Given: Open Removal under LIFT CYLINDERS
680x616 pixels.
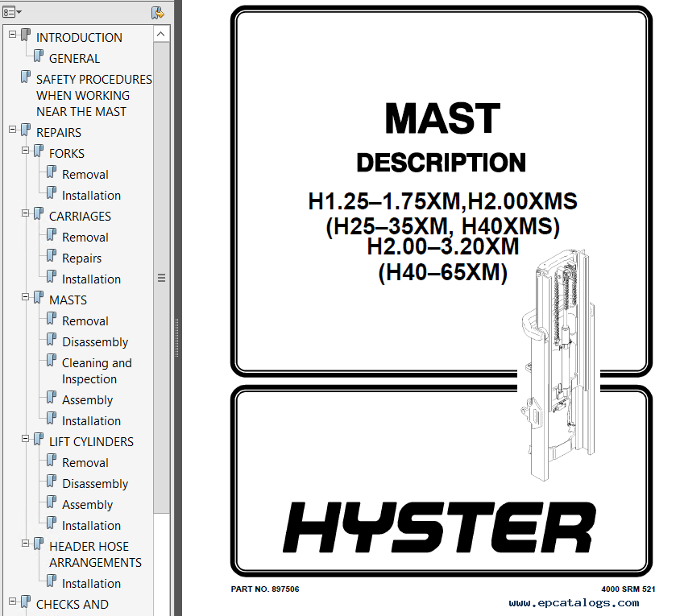Looking at the screenshot, I should click(x=85, y=463).
